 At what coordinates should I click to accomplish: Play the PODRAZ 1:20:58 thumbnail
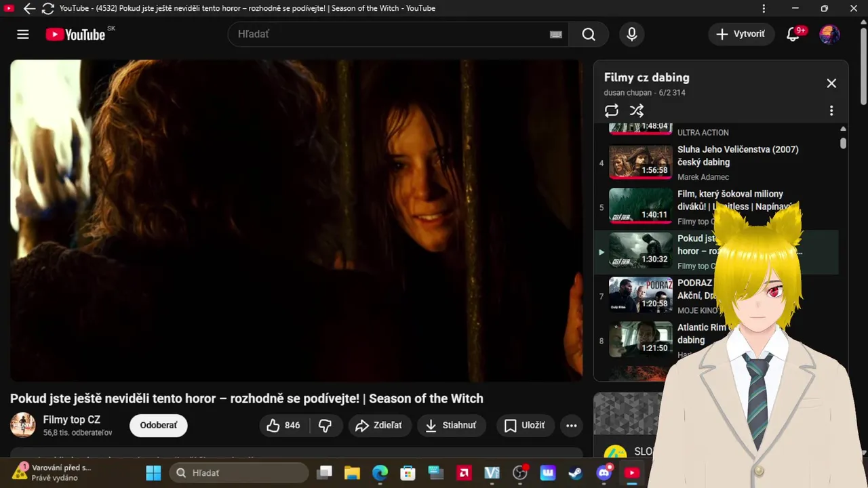(641, 295)
